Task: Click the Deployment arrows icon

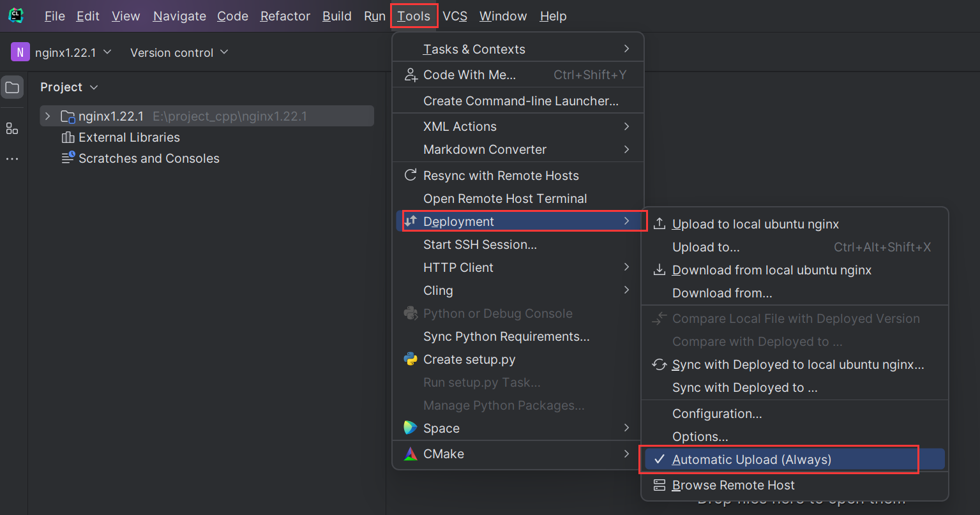Action: click(411, 221)
